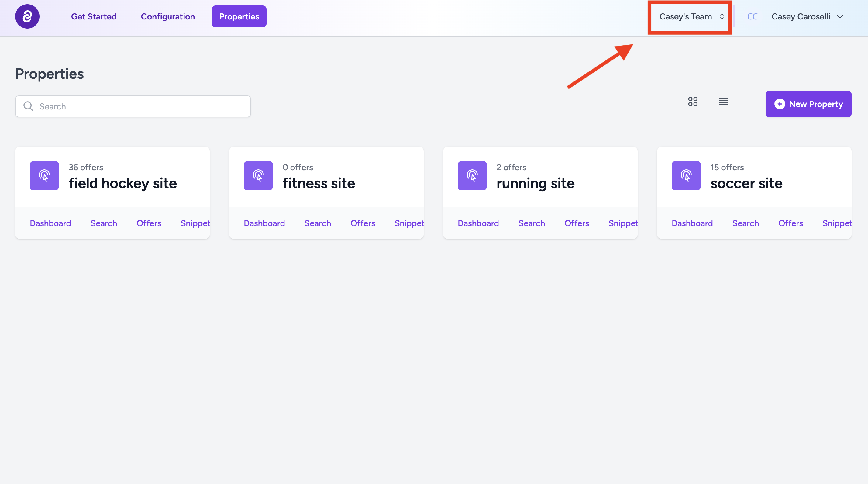
Task: Open Snippet for soccer site
Action: (x=837, y=223)
